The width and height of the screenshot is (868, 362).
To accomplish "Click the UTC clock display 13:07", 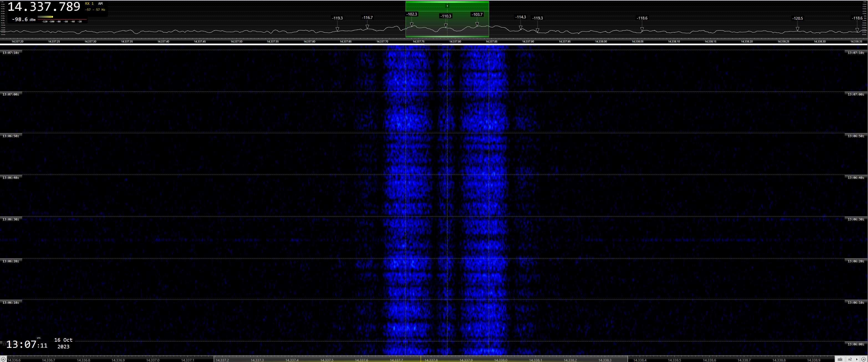I will coord(21,345).
